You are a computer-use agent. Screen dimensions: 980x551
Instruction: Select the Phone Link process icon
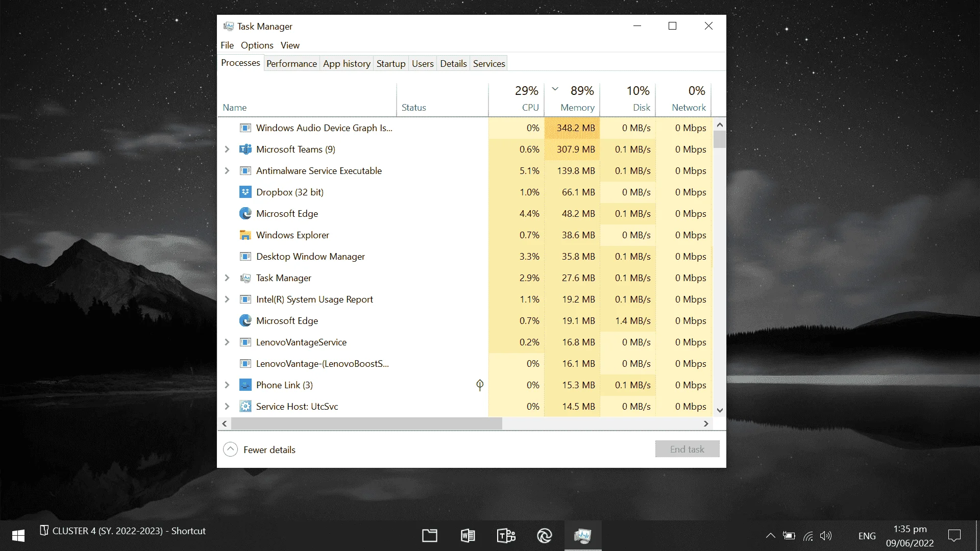click(246, 385)
